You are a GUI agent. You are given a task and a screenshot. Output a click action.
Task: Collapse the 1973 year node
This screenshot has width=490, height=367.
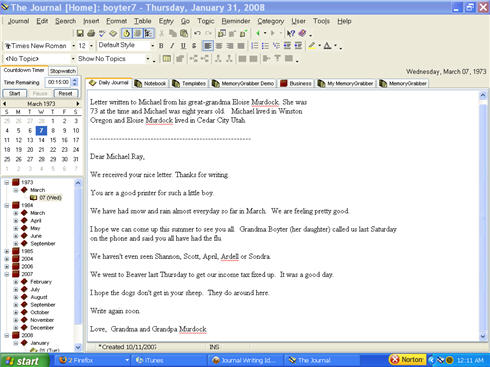click(6, 182)
